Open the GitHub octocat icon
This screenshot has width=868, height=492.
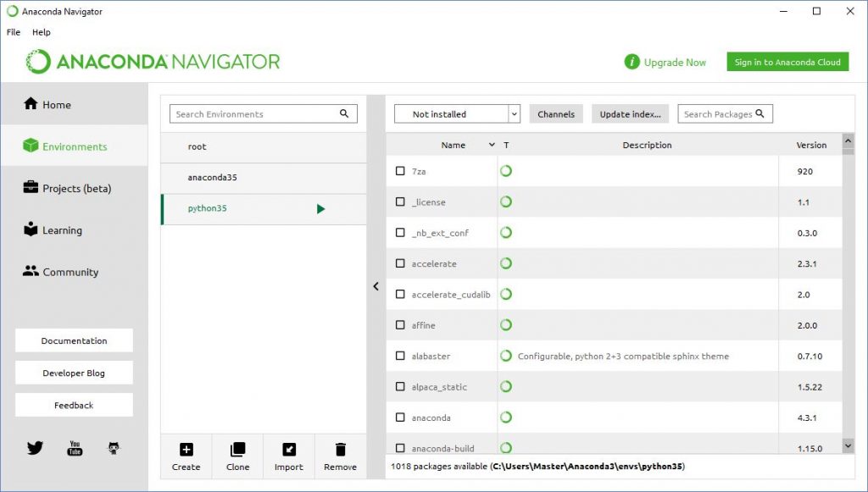coord(114,448)
